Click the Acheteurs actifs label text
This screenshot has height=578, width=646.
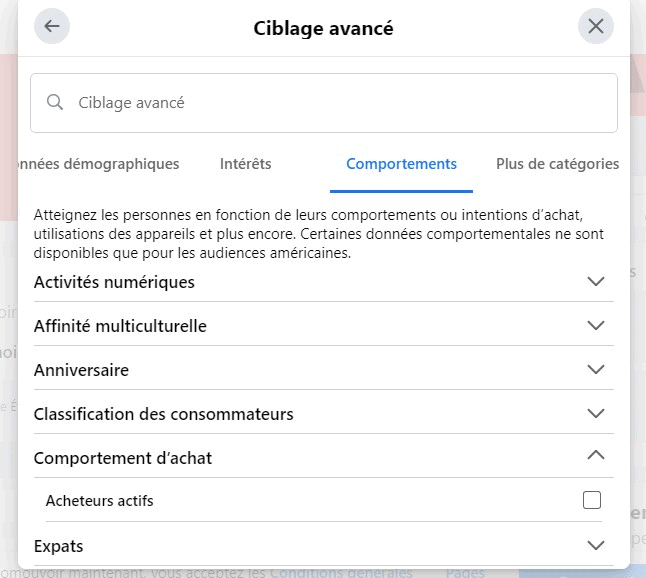pos(100,501)
